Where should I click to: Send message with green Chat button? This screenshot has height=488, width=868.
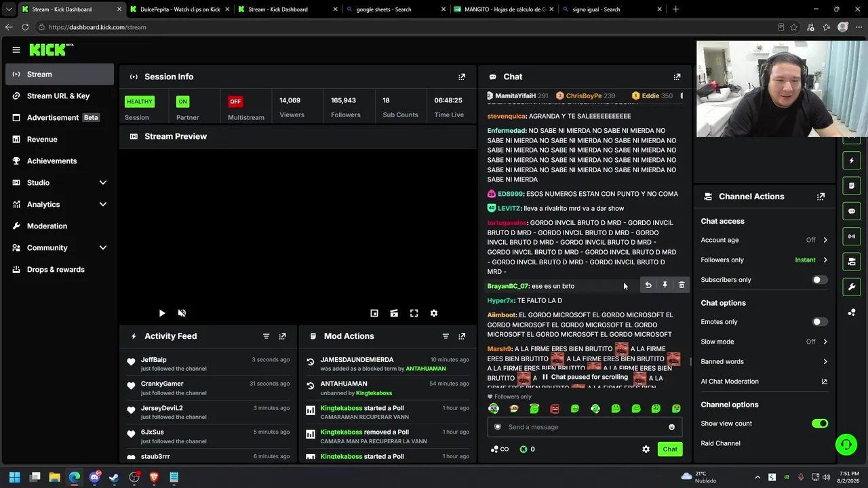(670, 449)
